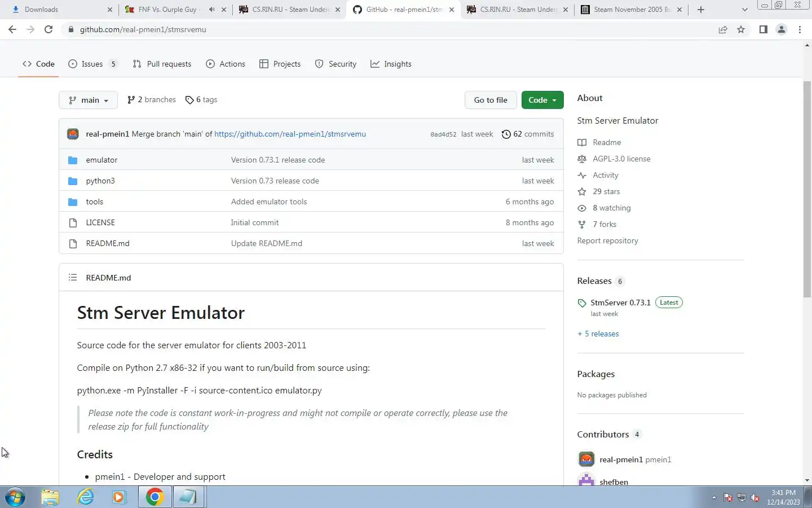
Task: Click LICENSE file icon
Action: pyautogui.click(x=73, y=222)
